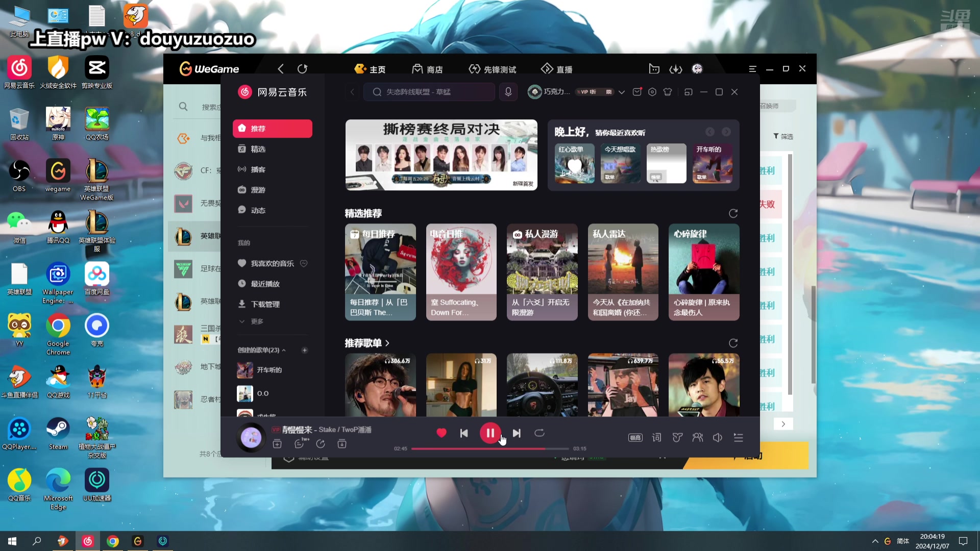Pause the currently playing song
The image size is (980, 551).
(x=490, y=433)
